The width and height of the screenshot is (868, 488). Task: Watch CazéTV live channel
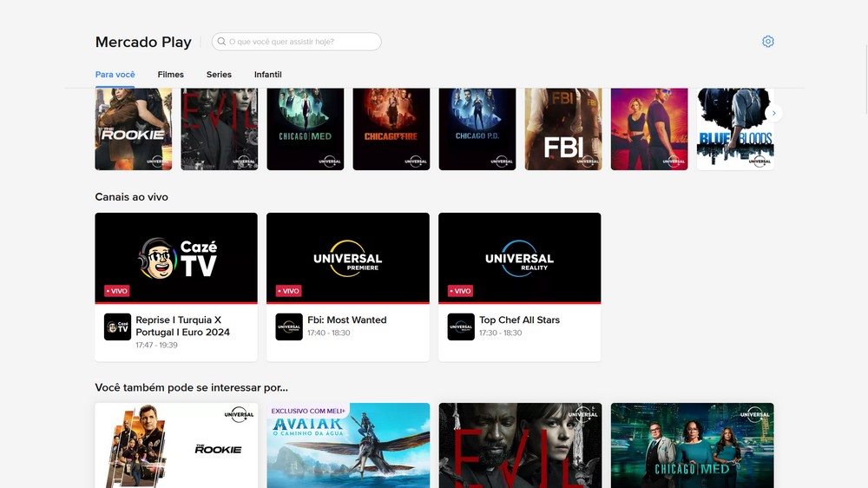(176, 258)
